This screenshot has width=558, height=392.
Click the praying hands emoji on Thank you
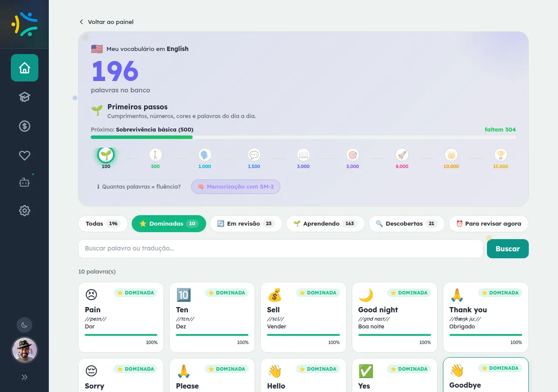(x=457, y=295)
